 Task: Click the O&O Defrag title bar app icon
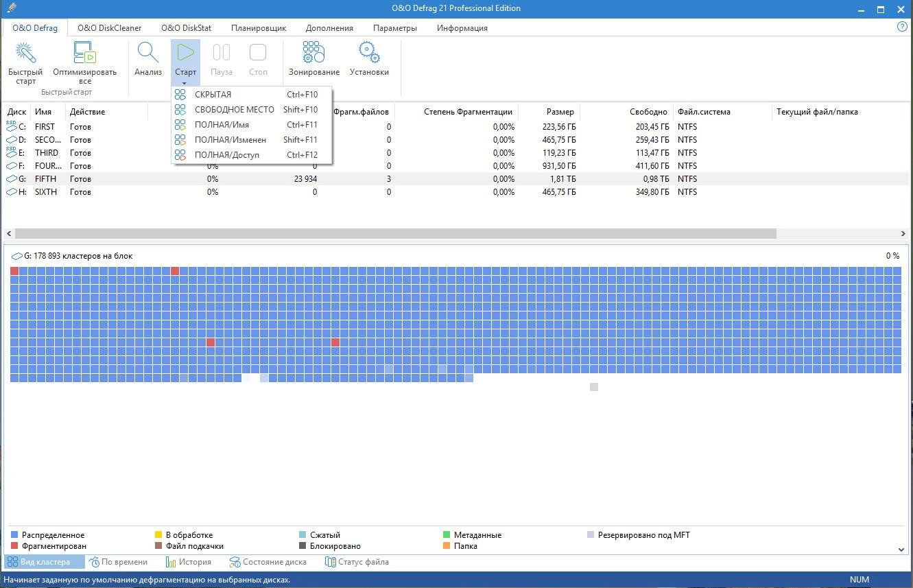(x=10, y=8)
